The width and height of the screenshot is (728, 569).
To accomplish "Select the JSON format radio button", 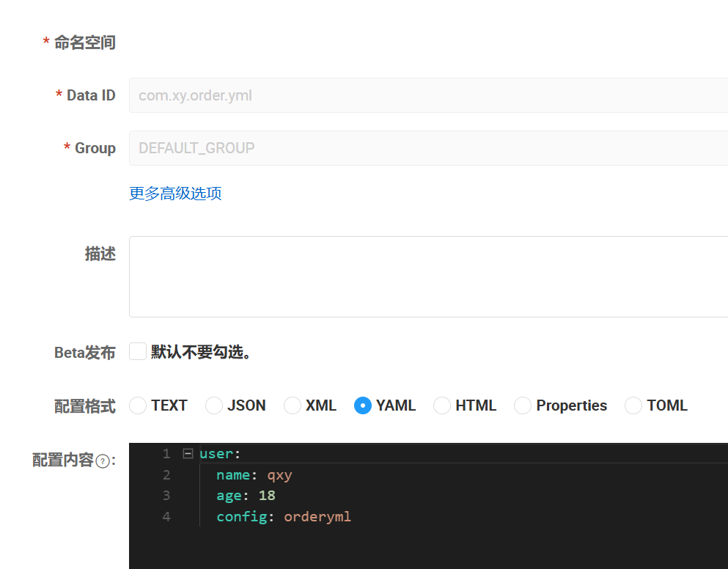I will tap(214, 405).
